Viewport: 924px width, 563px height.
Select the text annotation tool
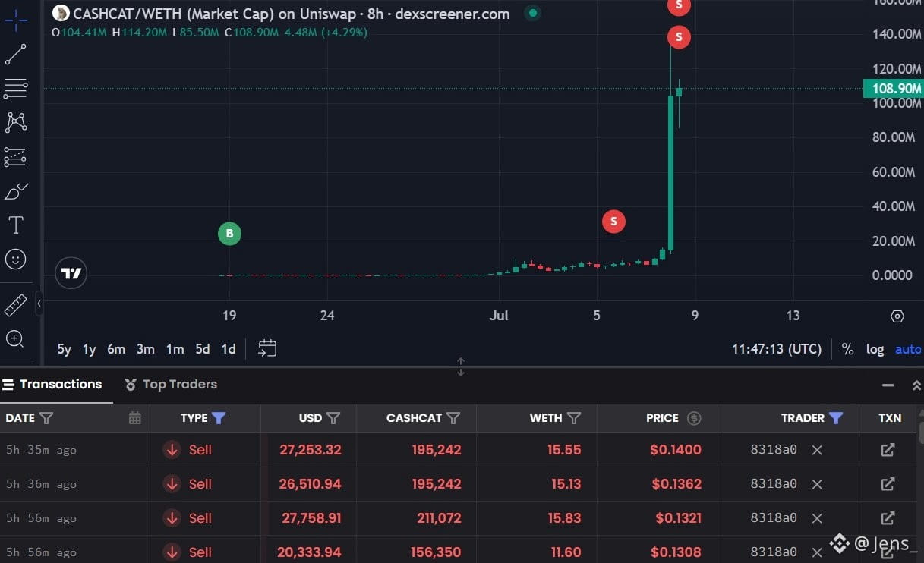click(x=16, y=225)
